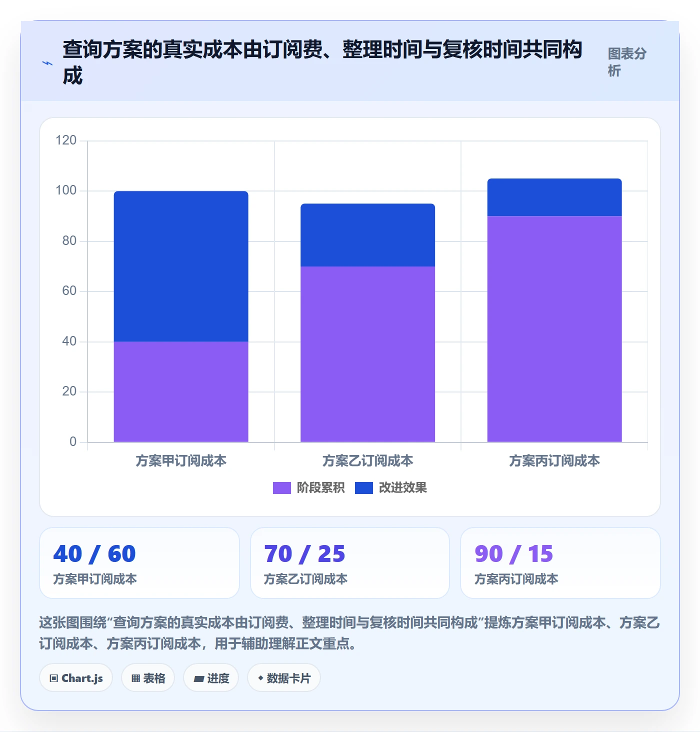
Task: Open the 40 / 60 data card
Action: pos(139,563)
